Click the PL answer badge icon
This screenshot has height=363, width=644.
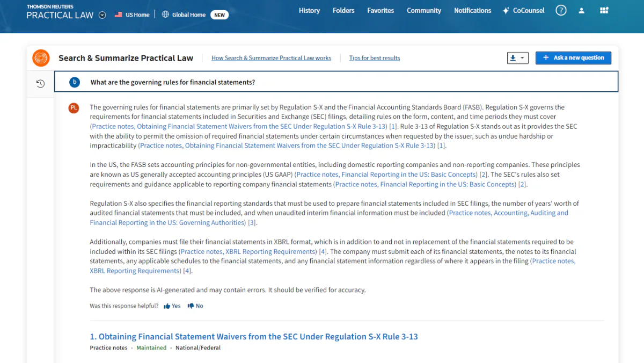tap(74, 107)
